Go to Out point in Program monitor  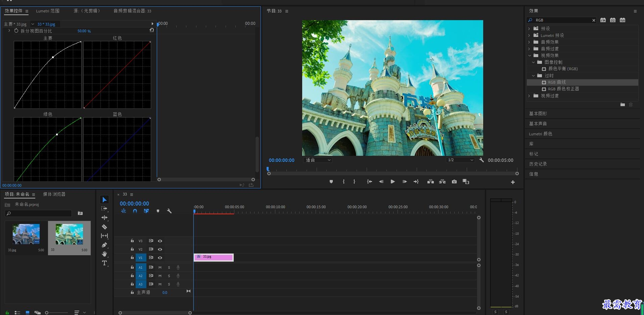(416, 182)
